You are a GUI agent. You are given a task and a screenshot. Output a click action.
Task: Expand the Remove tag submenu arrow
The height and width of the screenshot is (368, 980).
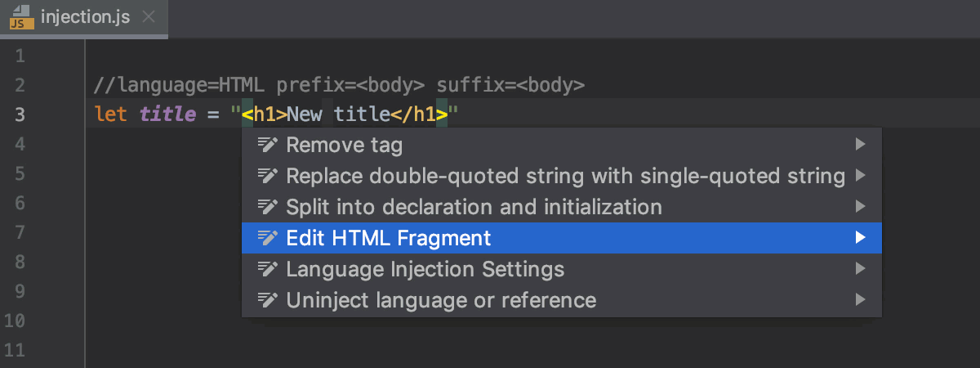click(x=859, y=146)
